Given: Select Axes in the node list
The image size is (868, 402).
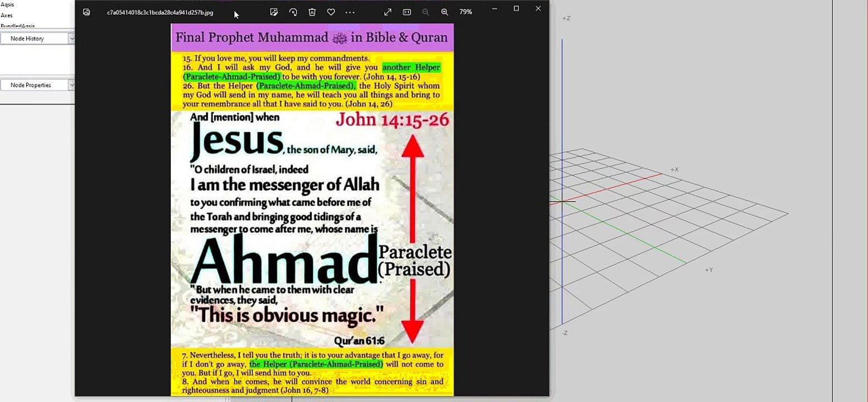Looking at the screenshot, I should [x=7, y=16].
